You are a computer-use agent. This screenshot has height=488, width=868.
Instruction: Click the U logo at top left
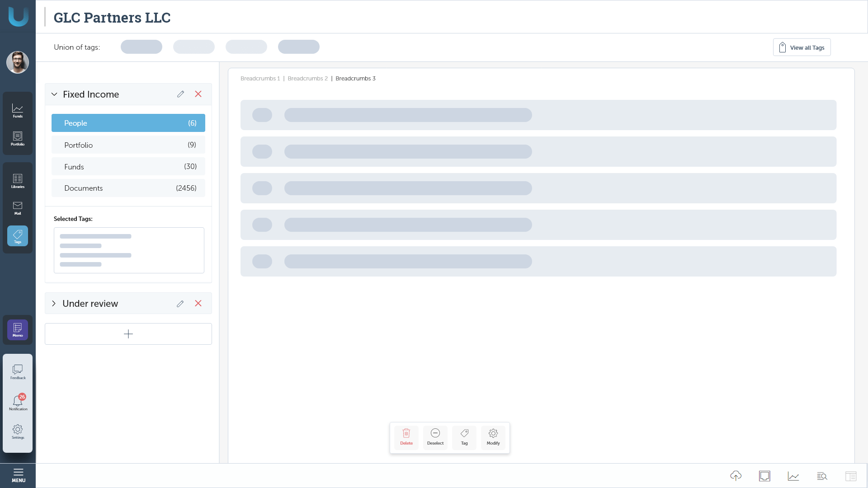pyautogui.click(x=18, y=16)
